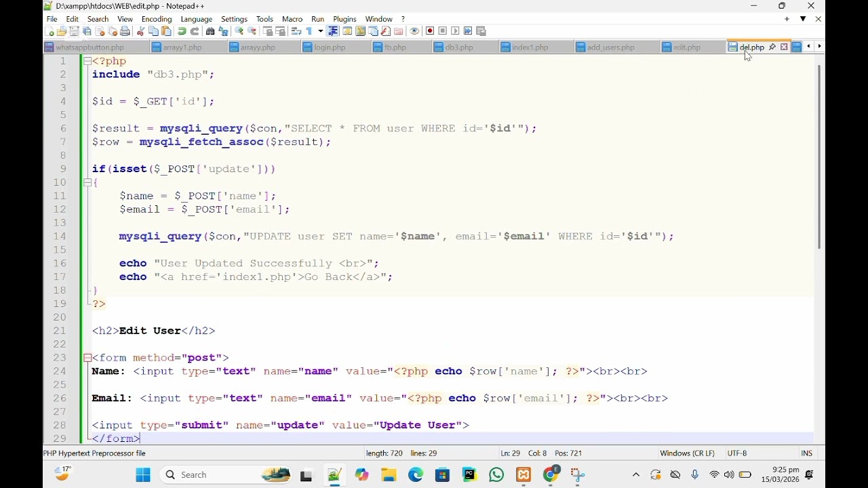
Task: Open the PyCharm taskbar icon
Action: pyautogui.click(x=469, y=475)
